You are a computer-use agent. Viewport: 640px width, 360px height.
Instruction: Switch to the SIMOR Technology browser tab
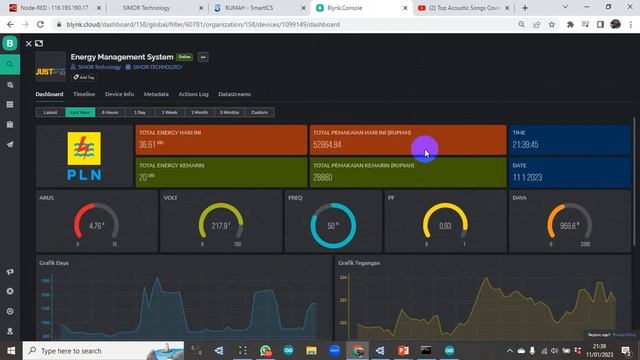[x=157, y=8]
